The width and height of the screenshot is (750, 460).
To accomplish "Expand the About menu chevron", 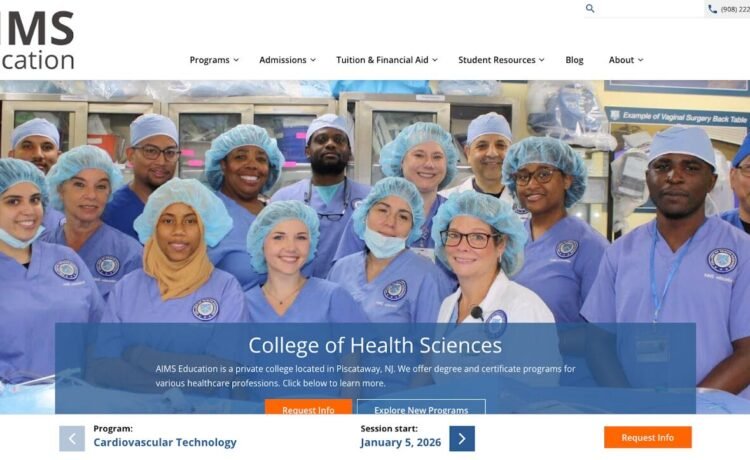I will [640, 60].
